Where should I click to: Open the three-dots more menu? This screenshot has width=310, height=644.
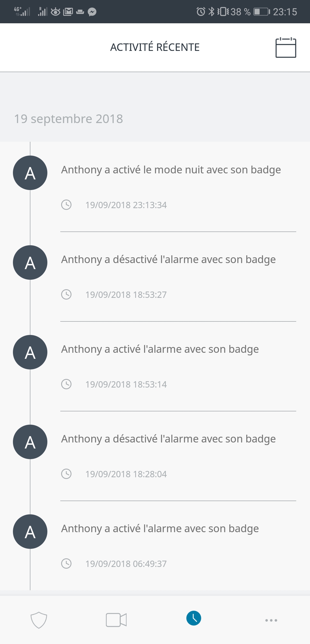[x=271, y=620]
